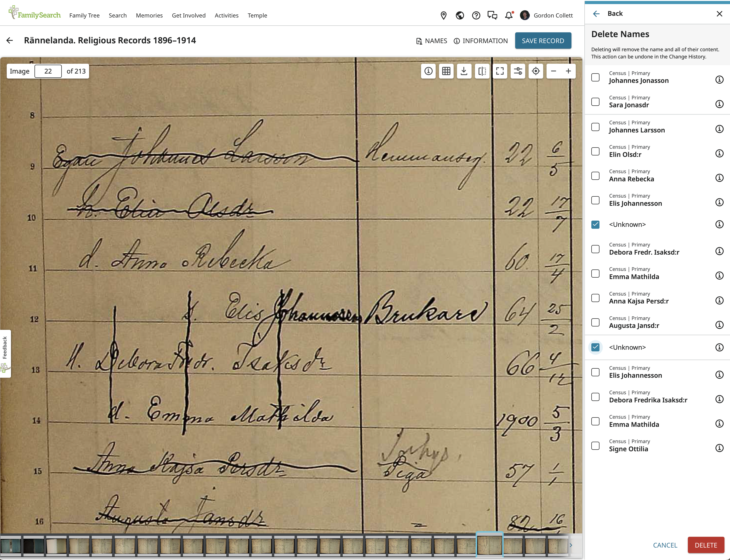
Task: Uncheck the first Unknown name checkbox
Action: coord(595,224)
